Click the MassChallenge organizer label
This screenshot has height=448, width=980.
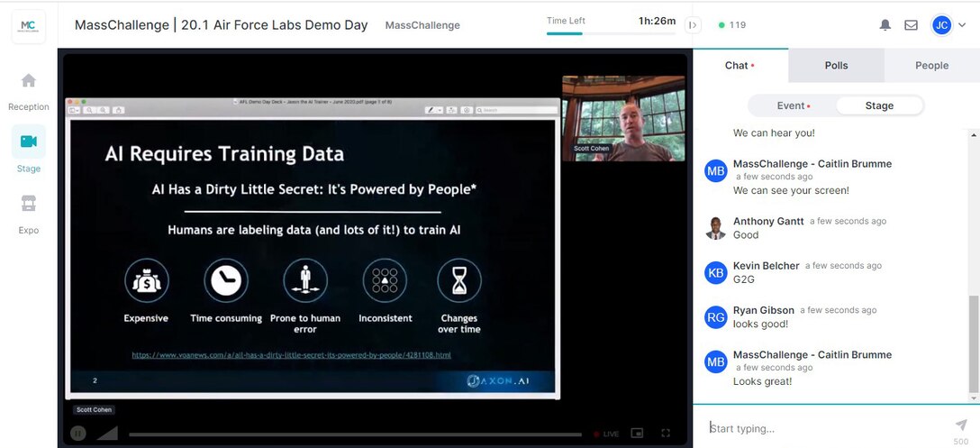click(422, 25)
